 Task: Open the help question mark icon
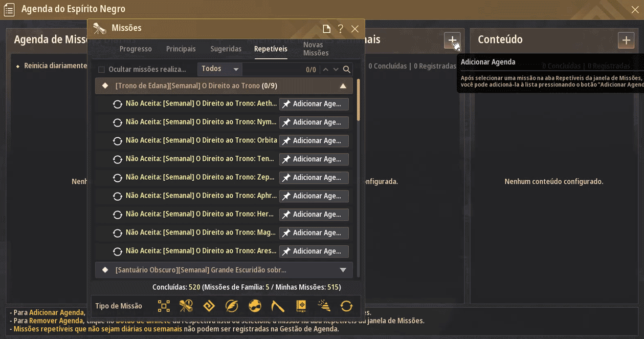click(x=341, y=29)
